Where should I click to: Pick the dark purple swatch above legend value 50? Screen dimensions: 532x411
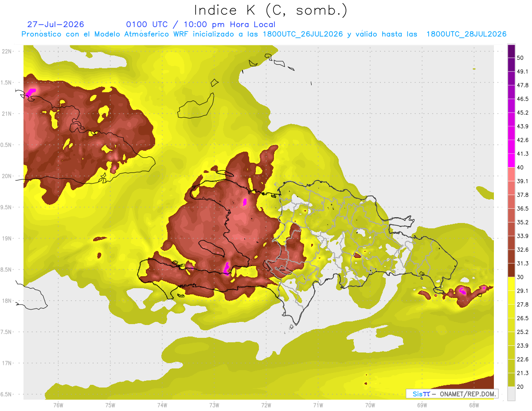pos(511,51)
